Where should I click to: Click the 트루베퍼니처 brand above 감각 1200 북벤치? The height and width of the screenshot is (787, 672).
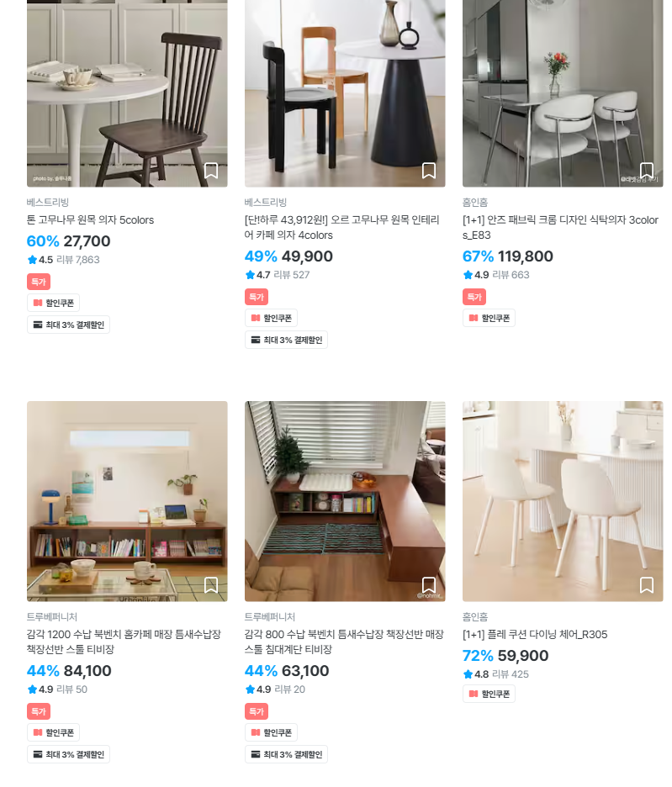(x=52, y=617)
